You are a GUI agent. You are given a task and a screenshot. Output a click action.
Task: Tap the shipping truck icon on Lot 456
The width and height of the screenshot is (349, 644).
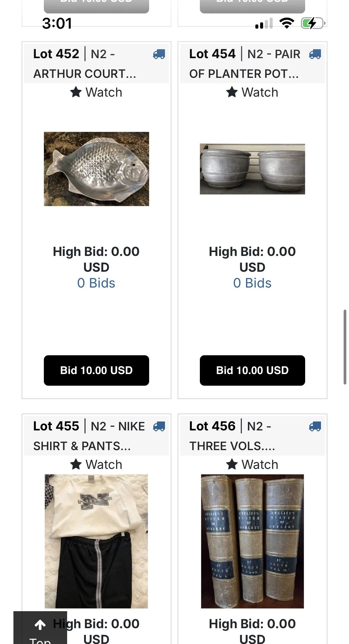(315, 427)
